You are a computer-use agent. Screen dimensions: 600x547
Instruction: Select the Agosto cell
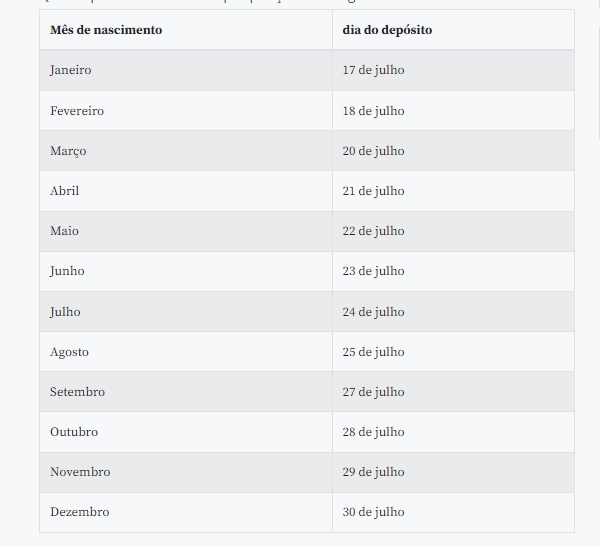click(x=70, y=352)
